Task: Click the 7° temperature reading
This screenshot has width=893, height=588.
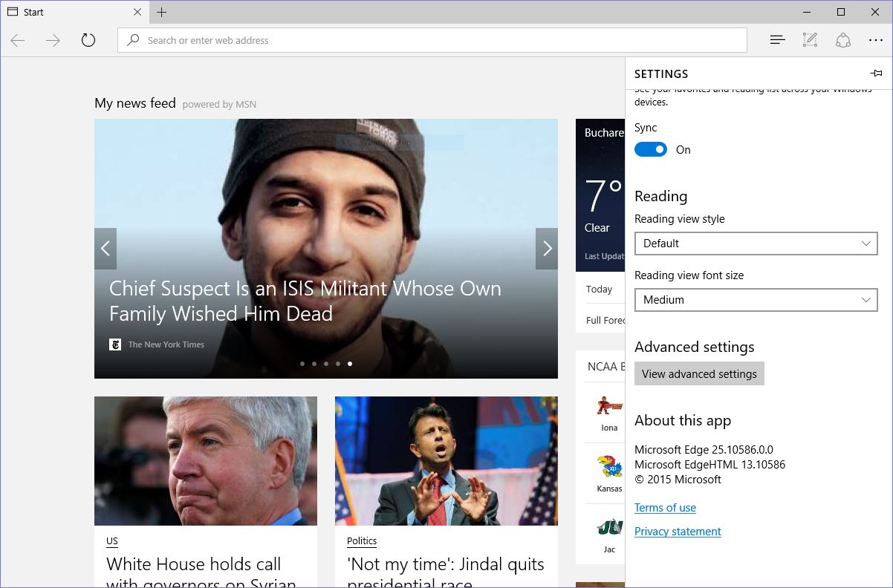Action: (603, 197)
